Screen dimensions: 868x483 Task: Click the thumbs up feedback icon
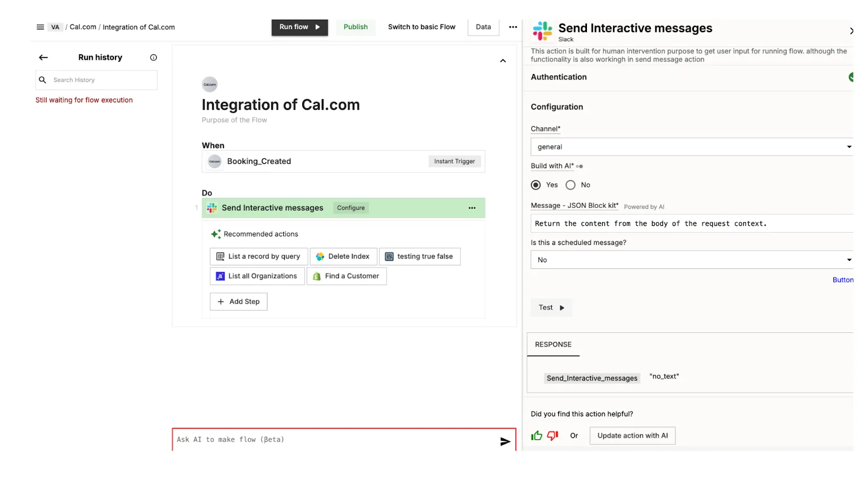click(537, 436)
